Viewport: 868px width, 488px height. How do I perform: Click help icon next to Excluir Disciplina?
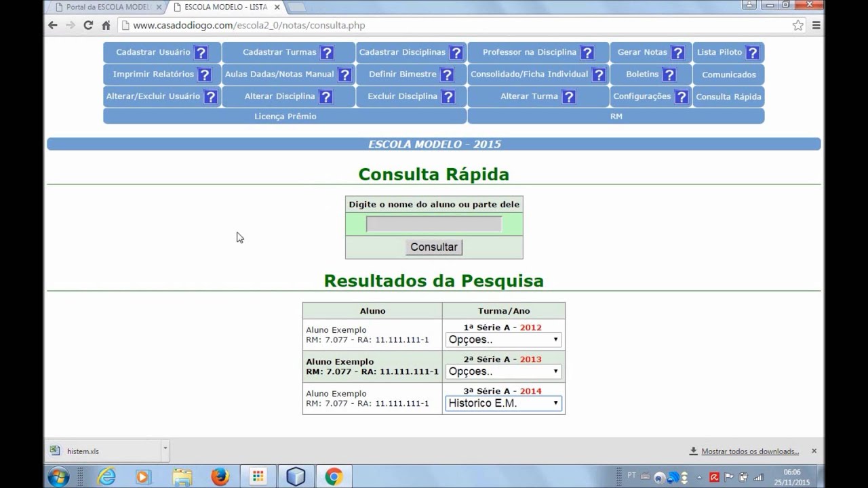tap(448, 97)
